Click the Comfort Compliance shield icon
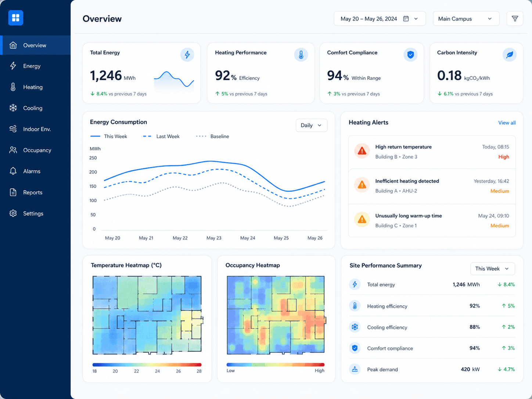532x399 pixels. coord(410,55)
